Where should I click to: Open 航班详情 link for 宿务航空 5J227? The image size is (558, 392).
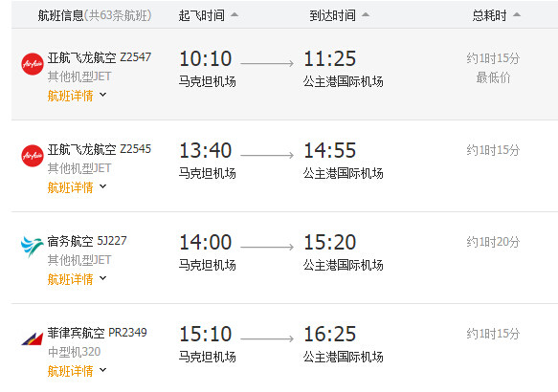[x=70, y=279]
